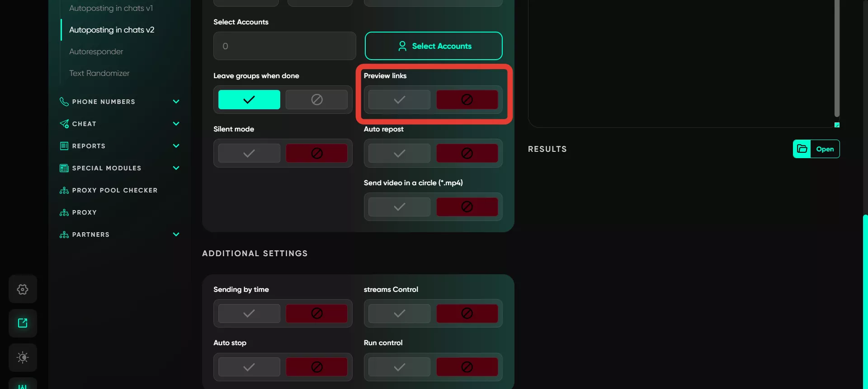Enable Leave groups when done

249,99
